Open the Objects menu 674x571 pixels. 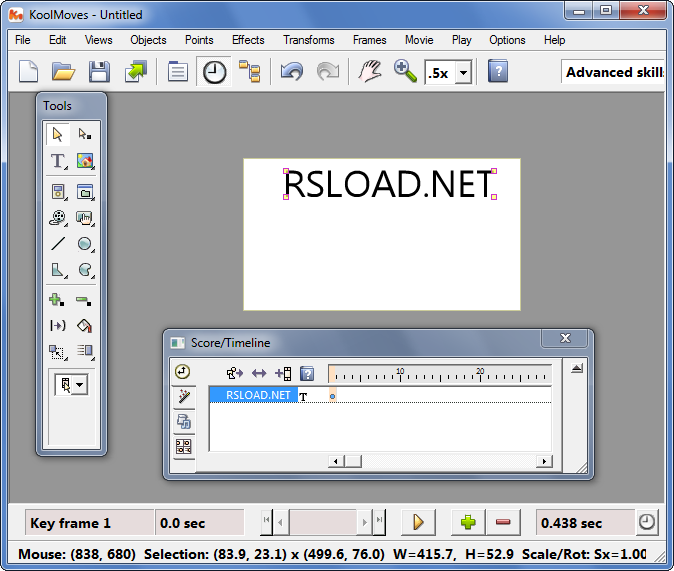tap(148, 40)
